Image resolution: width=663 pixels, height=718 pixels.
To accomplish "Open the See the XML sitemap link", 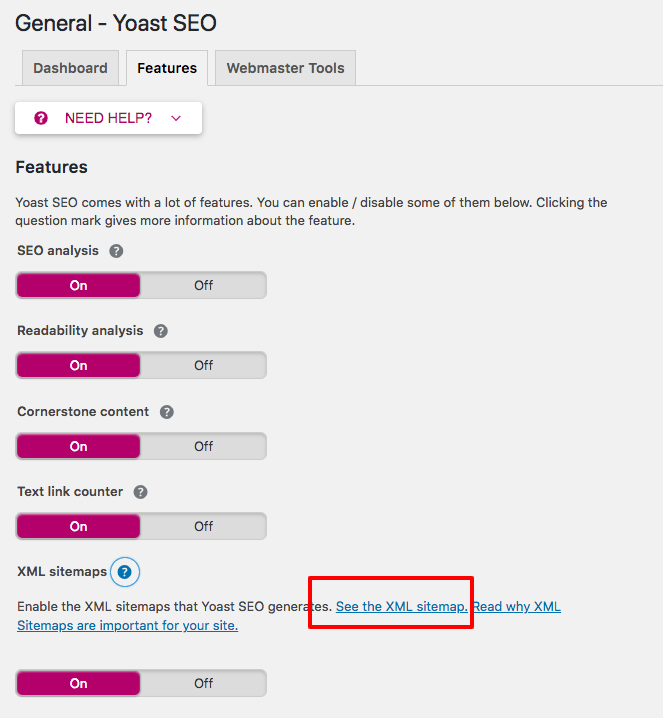I will pyautogui.click(x=402, y=607).
